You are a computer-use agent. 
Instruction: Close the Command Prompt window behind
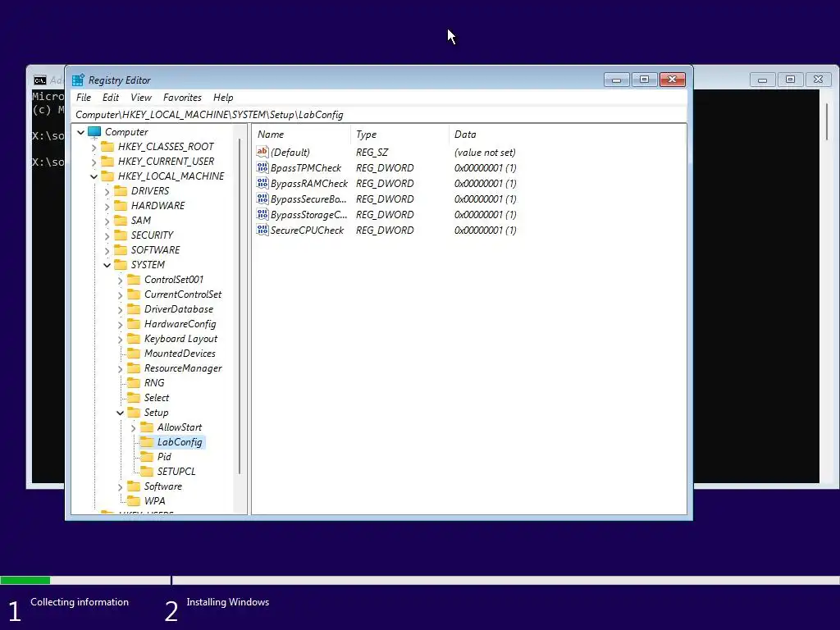coord(818,80)
